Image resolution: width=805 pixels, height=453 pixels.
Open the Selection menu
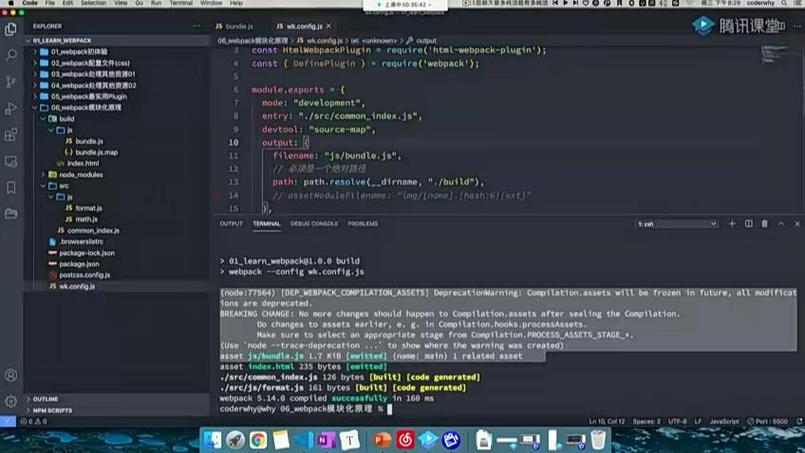[x=93, y=3]
